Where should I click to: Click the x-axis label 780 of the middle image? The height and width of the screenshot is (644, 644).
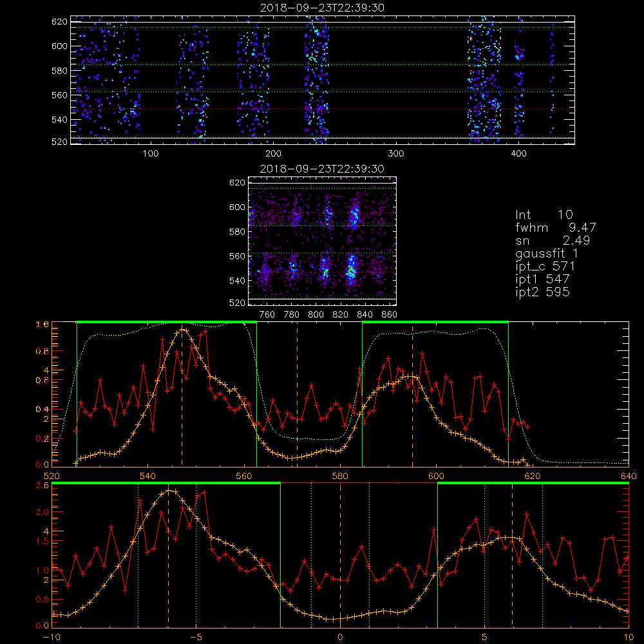click(292, 315)
